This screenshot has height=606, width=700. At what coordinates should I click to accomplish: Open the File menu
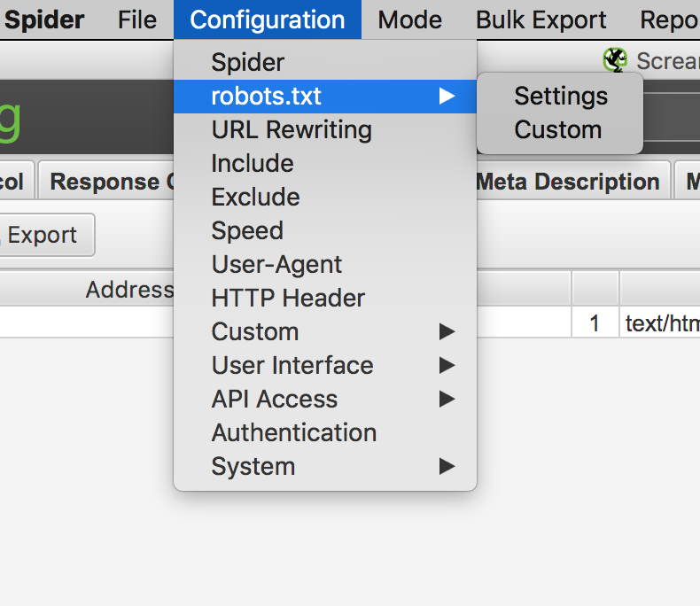click(136, 19)
